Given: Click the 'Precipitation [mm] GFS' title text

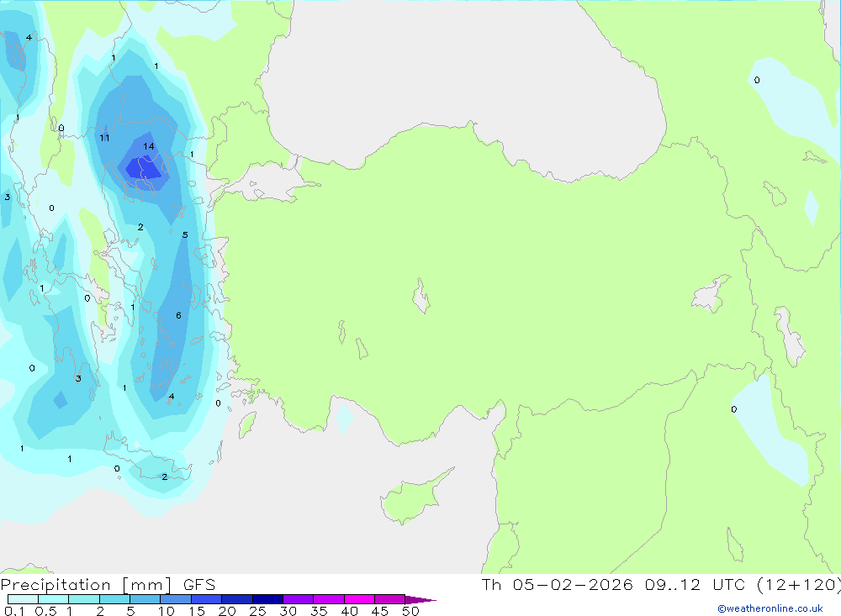Looking at the screenshot, I should pos(108,585).
